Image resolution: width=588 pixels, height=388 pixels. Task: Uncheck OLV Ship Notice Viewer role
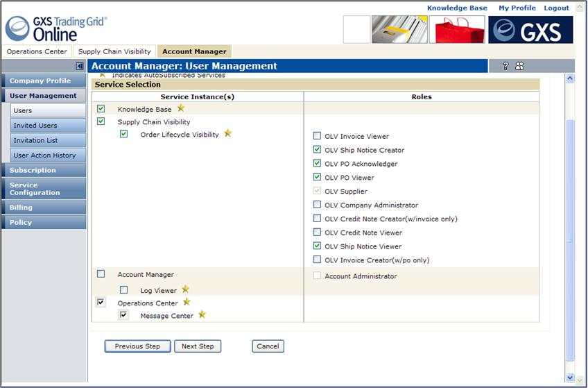pos(317,246)
